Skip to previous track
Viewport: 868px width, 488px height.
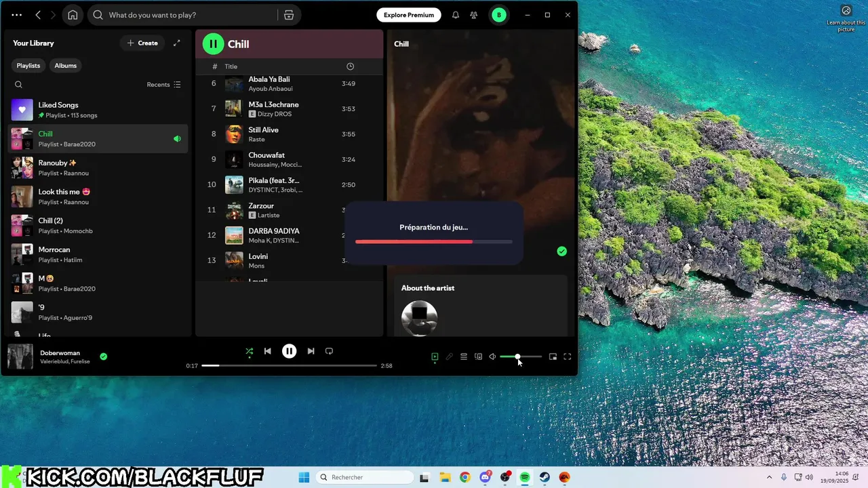(268, 351)
